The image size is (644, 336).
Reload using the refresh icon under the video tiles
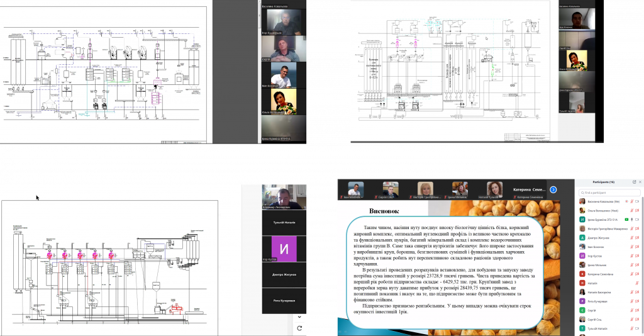coord(299,328)
